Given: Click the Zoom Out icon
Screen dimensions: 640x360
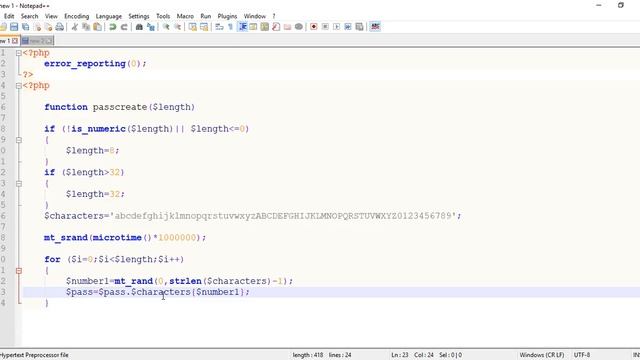Looking at the screenshot, I should pos(178,27).
